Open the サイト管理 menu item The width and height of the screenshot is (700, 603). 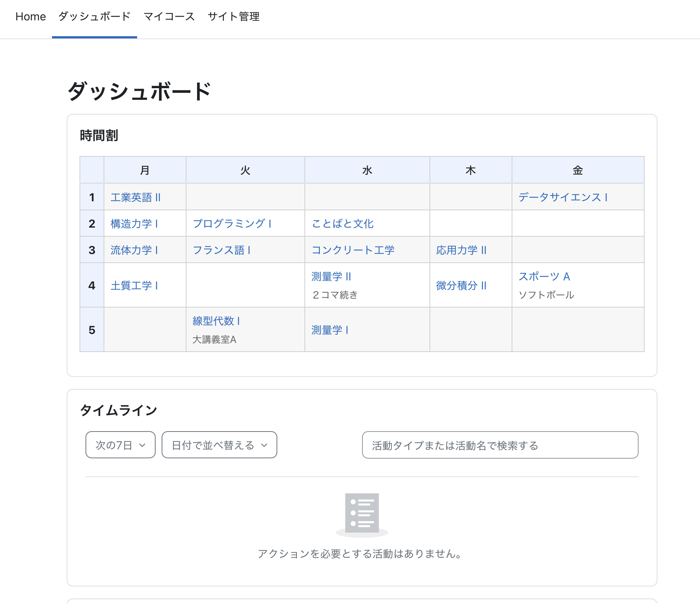(x=233, y=17)
